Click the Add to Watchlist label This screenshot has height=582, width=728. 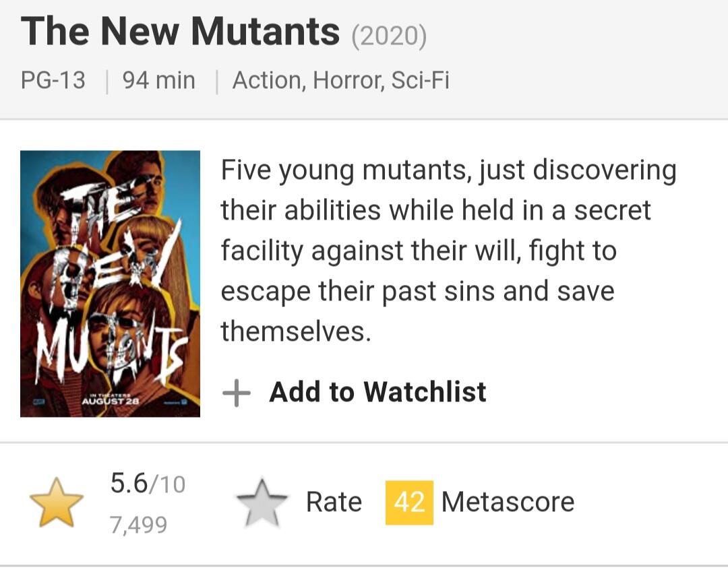pos(377,392)
